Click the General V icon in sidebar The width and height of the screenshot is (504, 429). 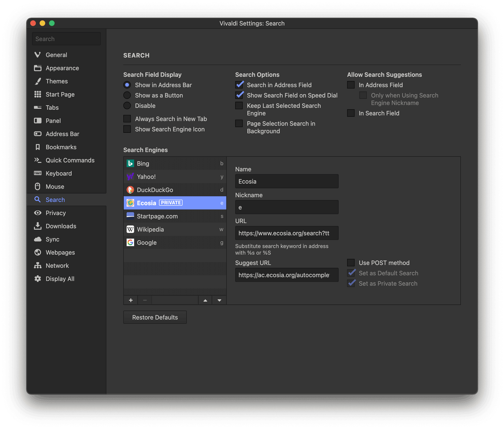38,55
